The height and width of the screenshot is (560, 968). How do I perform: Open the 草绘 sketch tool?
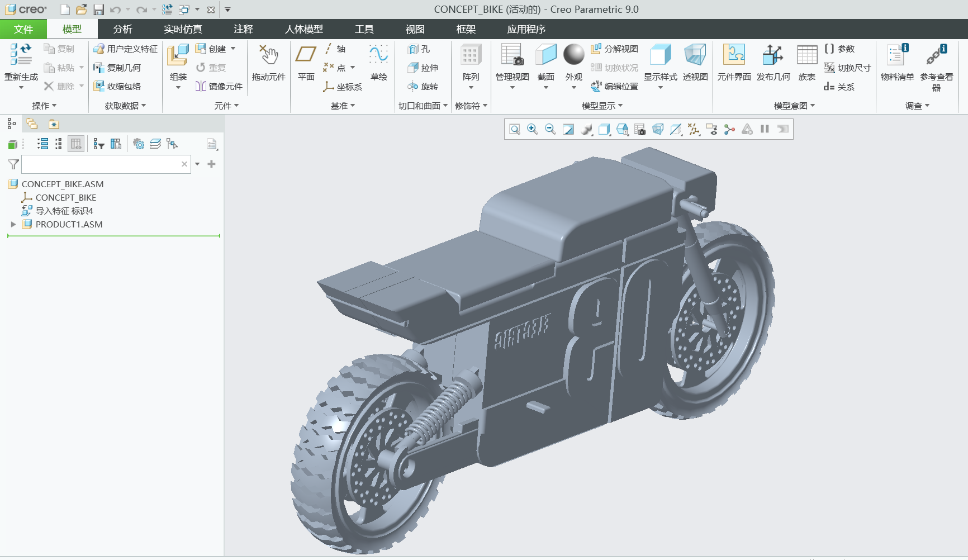click(x=378, y=63)
